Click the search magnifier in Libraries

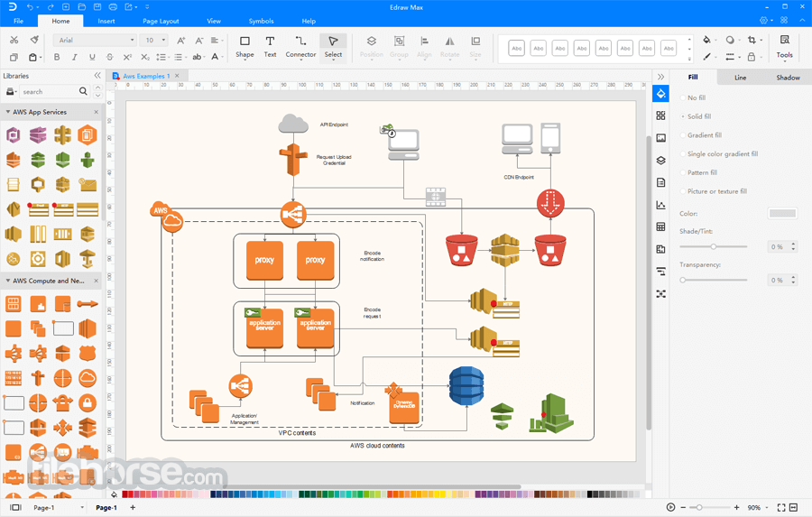83,91
